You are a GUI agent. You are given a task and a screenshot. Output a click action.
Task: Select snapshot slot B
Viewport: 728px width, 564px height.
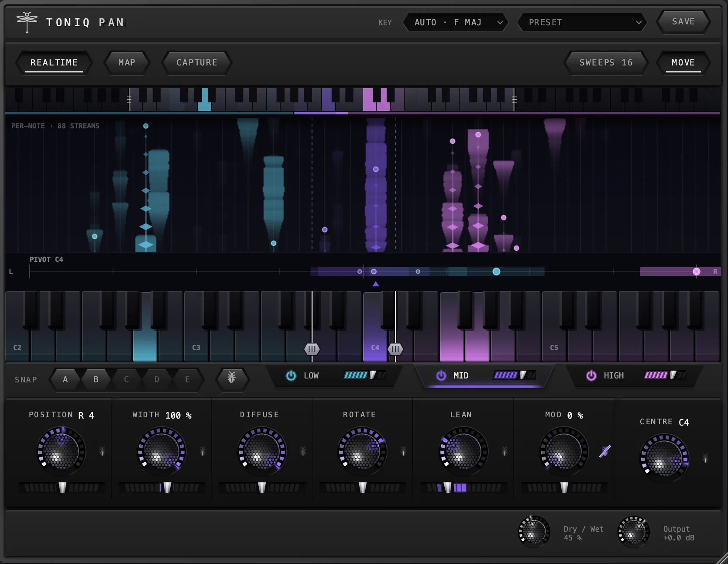click(96, 379)
